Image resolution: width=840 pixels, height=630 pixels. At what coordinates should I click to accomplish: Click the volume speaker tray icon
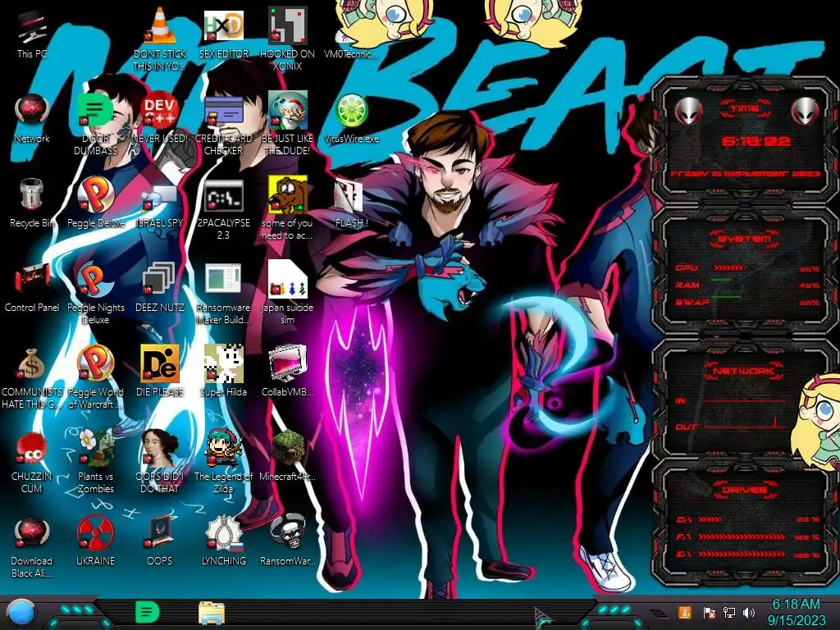[x=749, y=612]
